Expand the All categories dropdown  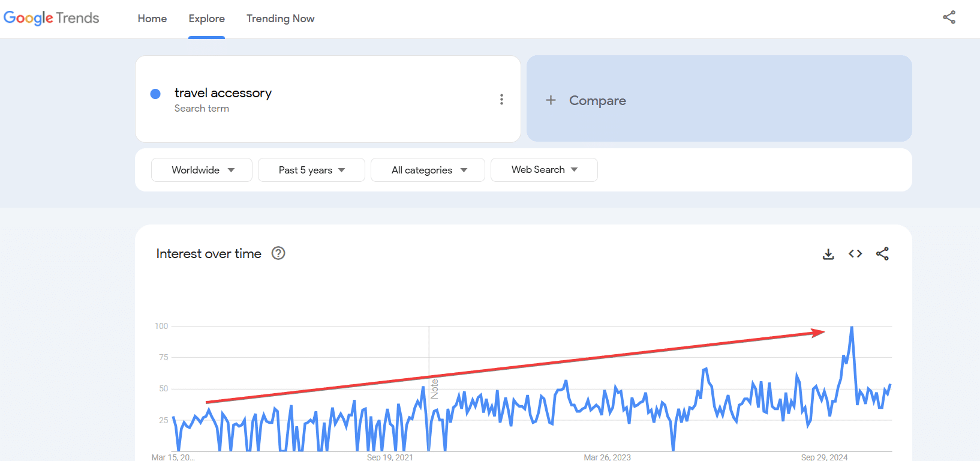[428, 170]
